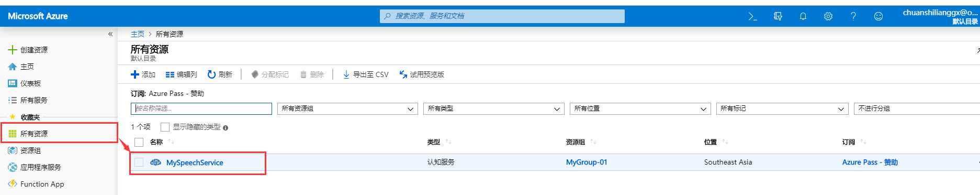
Task: Click the Southeast Asia location cell
Action: tap(728, 162)
